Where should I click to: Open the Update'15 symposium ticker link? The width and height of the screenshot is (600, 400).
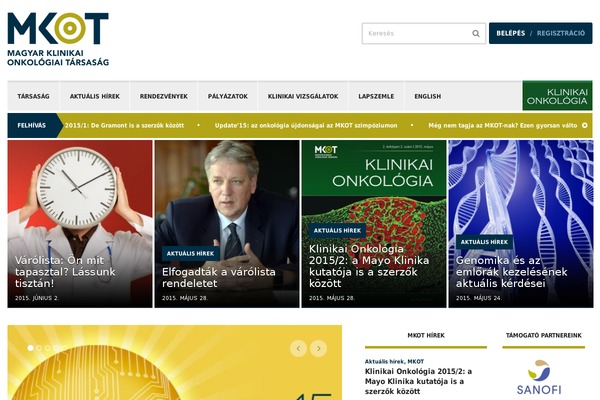[x=306, y=125]
